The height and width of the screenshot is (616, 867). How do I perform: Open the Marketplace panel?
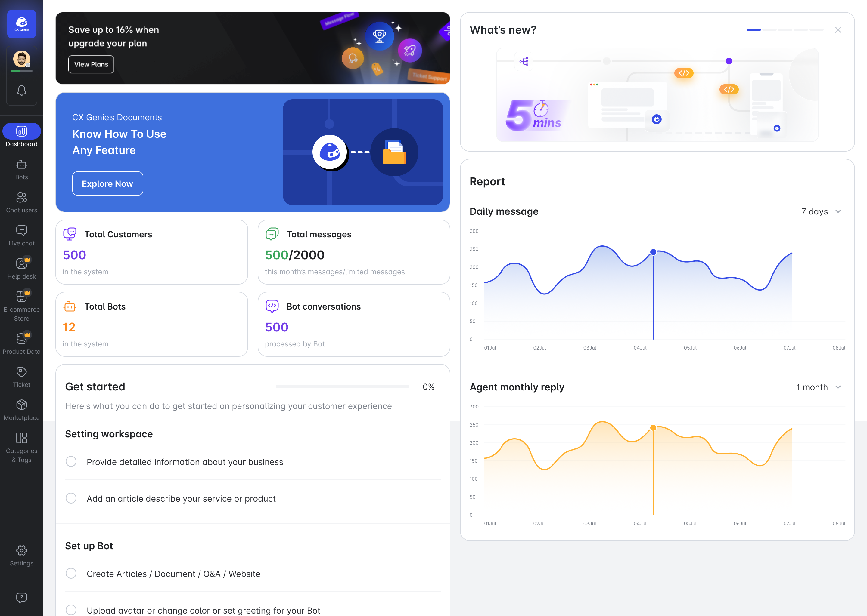click(22, 408)
